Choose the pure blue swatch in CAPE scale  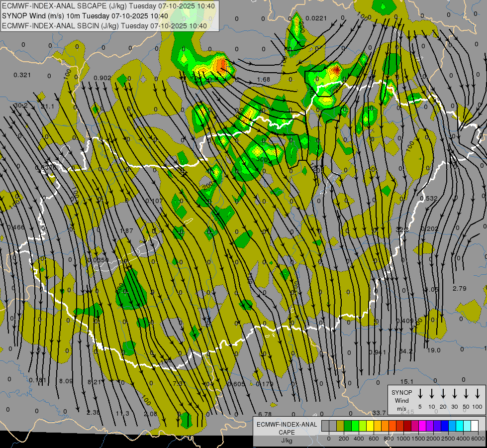point(445,426)
